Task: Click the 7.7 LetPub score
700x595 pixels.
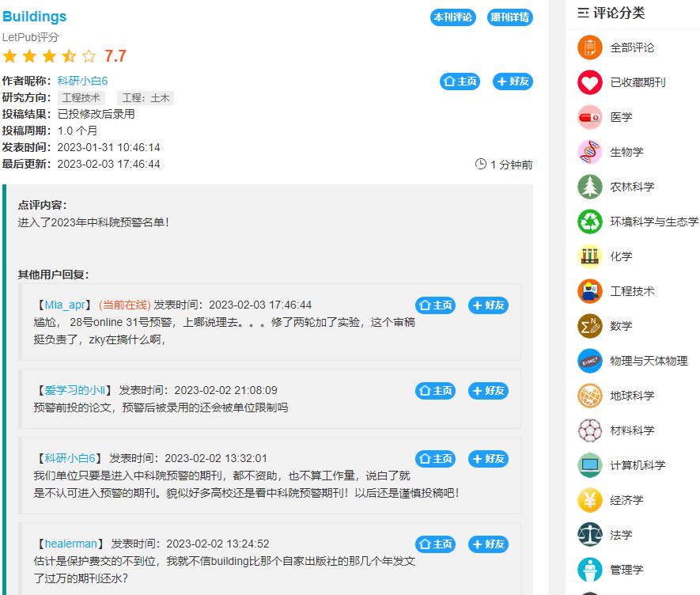Action: pyautogui.click(x=115, y=56)
